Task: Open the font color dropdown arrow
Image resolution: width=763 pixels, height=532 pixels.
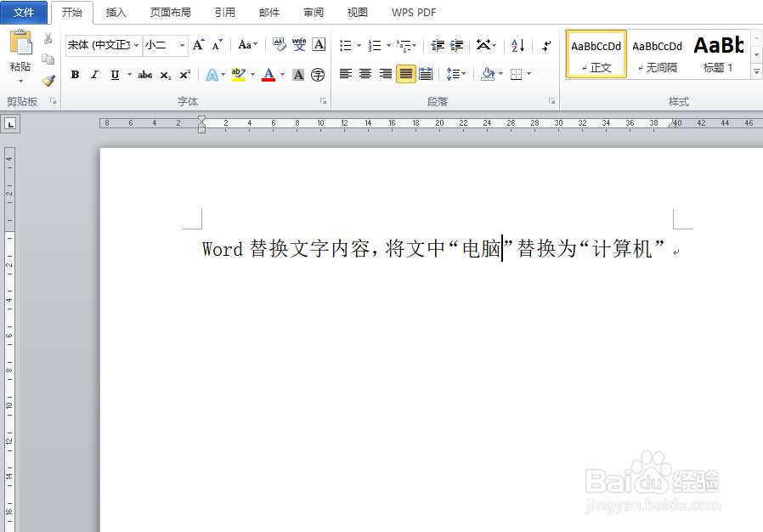Action: coord(283,75)
